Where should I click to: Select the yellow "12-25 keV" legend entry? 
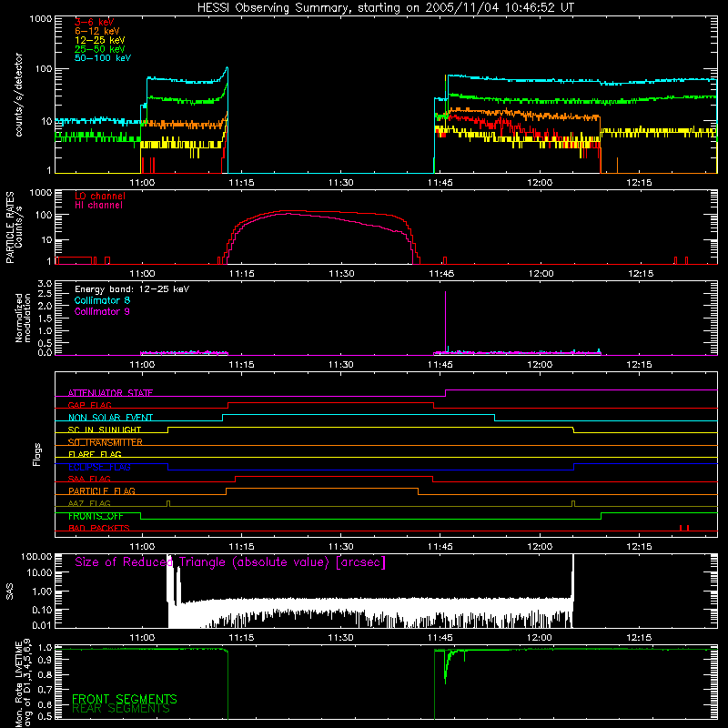click(x=100, y=40)
